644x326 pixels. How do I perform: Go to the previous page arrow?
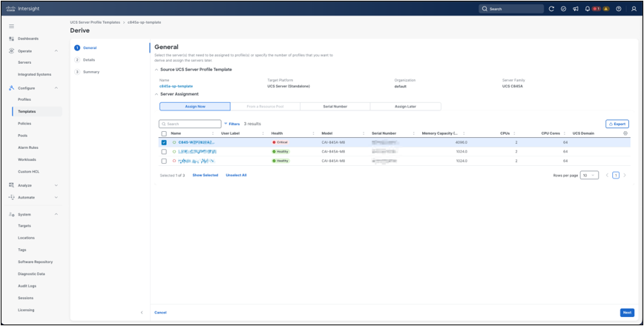607,175
